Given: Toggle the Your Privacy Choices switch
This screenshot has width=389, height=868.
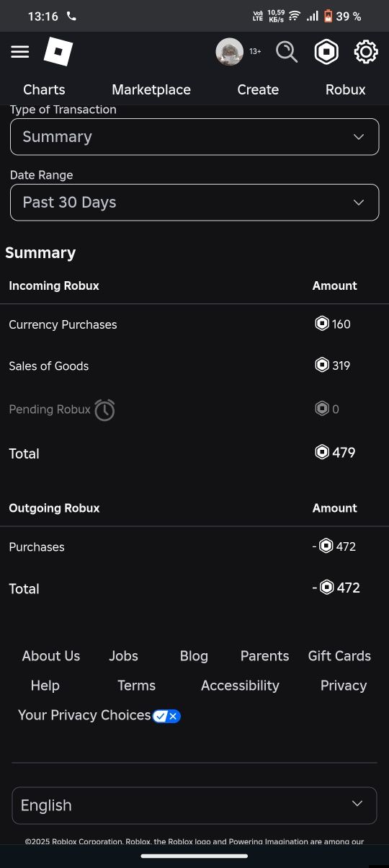Looking at the screenshot, I should point(166,716).
